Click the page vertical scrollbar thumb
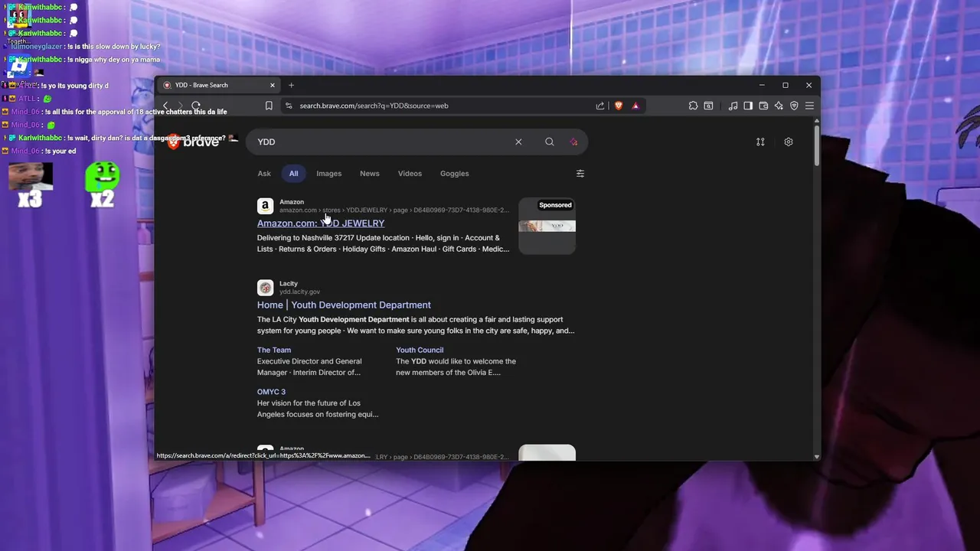 click(x=817, y=145)
